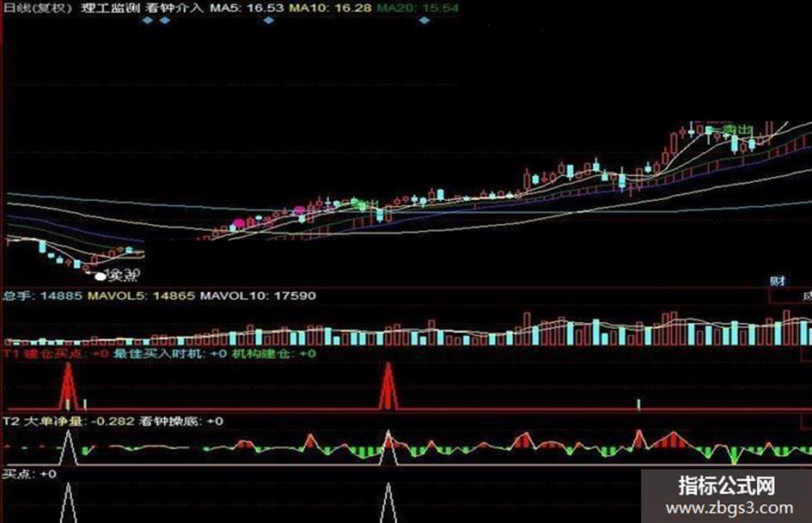Click the 看钟操底: +0 label
The height and width of the screenshot is (523, 812).
tap(181, 421)
